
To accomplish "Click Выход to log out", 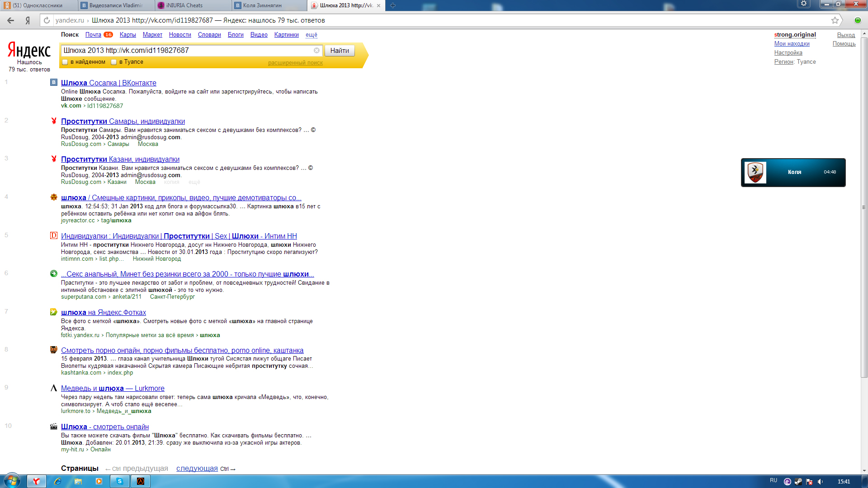I will [846, 35].
